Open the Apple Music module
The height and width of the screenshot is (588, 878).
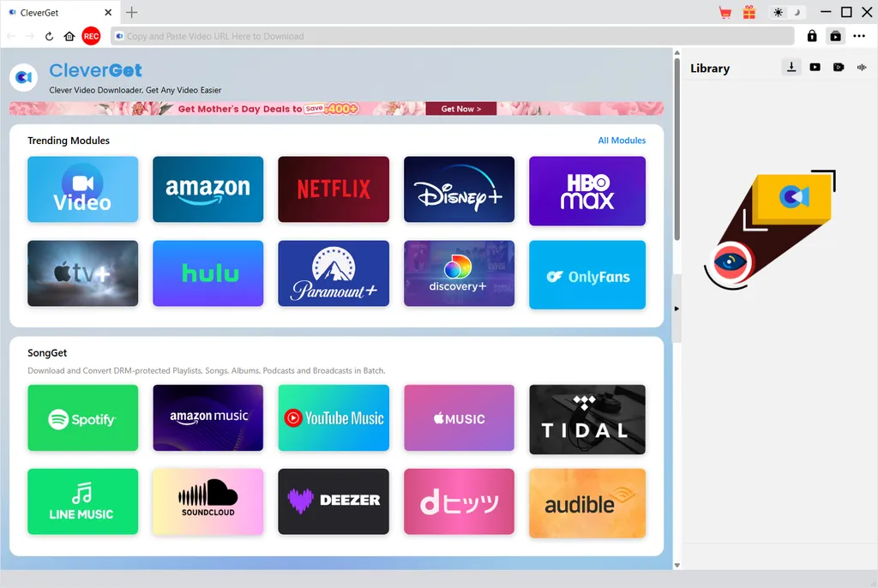coord(460,417)
